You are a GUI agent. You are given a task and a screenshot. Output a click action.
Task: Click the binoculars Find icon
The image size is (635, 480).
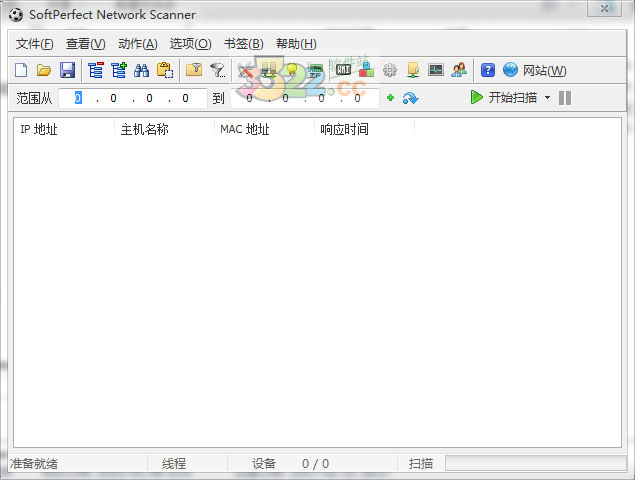142,70
